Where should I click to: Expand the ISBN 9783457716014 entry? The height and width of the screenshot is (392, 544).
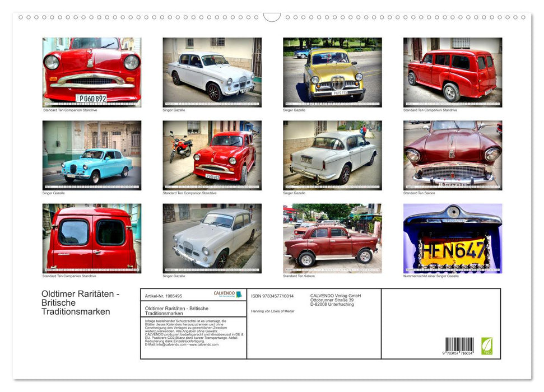coord(273,295)
